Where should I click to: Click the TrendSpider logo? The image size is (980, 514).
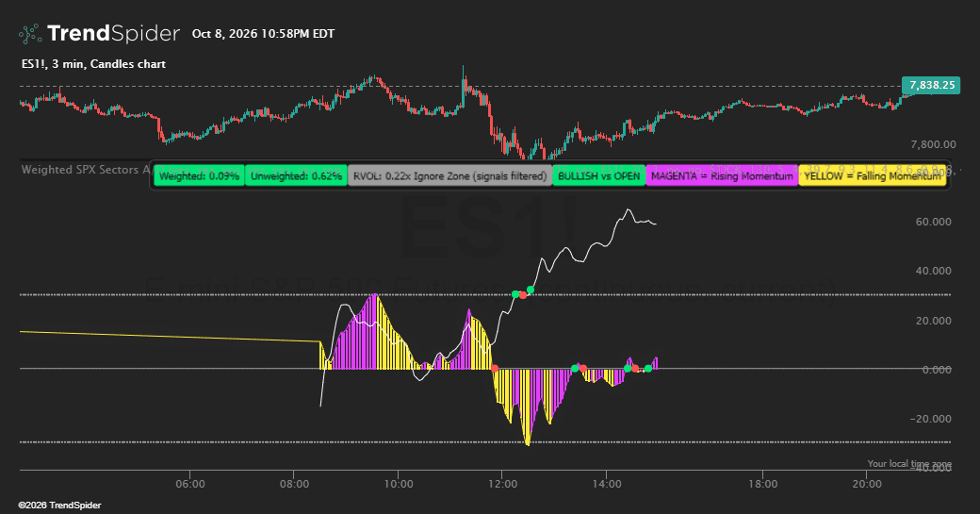coord(99,34)
